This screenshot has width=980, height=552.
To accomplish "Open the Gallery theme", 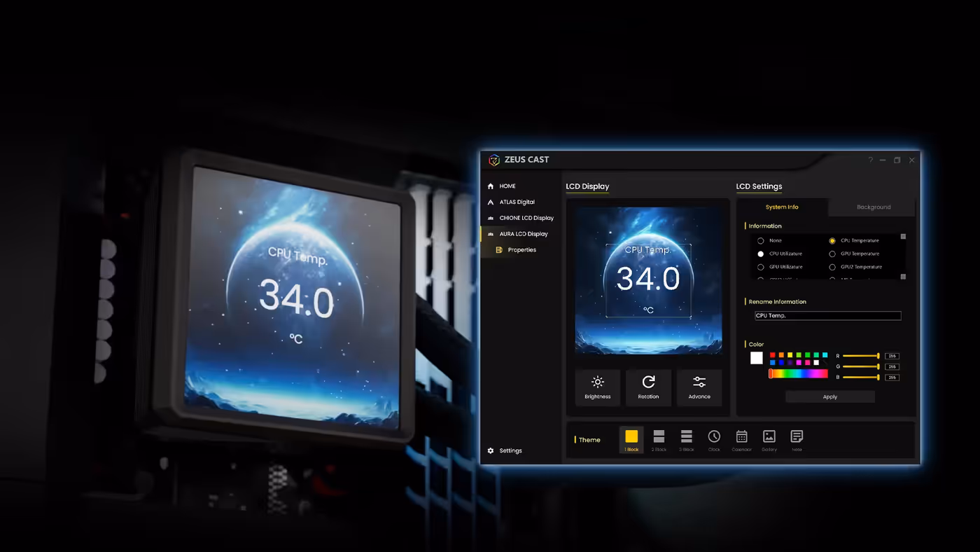I will pyautogui.click(x=769, y=439).
